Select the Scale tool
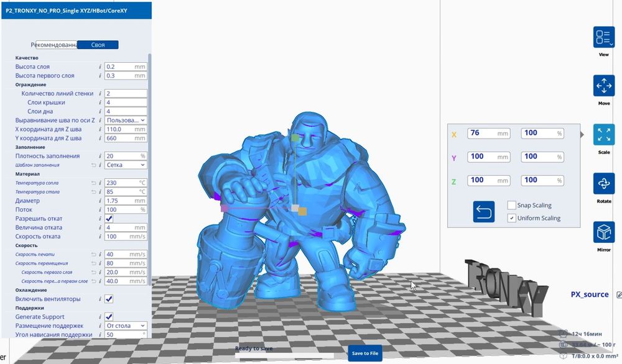This screenshot has width=622, height=364. (604, 134)
